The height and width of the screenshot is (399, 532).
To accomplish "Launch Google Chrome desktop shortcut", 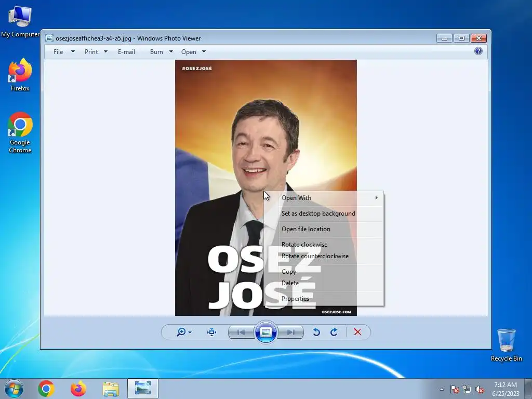I will click(20, 132).
